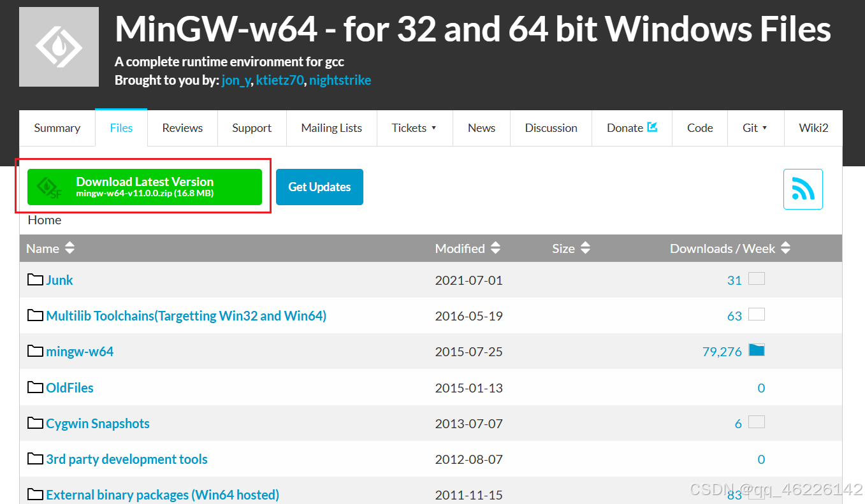The height and width of the screenshot is (504, 865).
Task: Select the Files tab
Action: pyautogui.click(x=121, y=128)
